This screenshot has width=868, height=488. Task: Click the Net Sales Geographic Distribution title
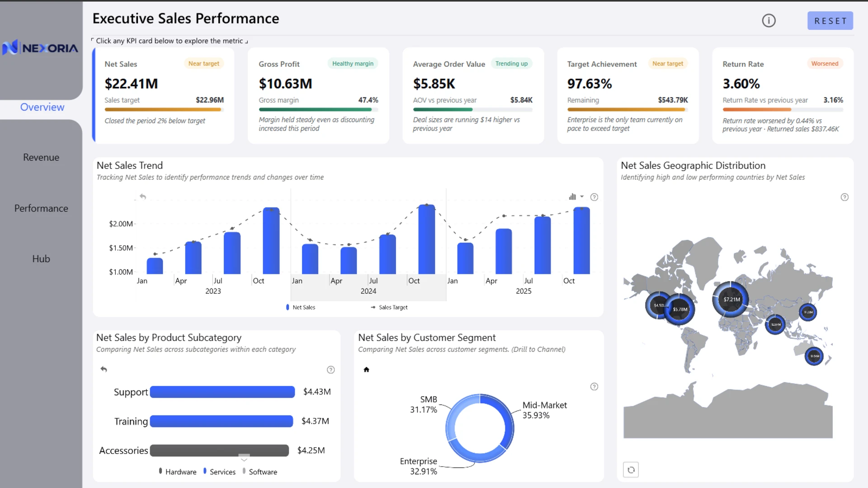[693, 165]
